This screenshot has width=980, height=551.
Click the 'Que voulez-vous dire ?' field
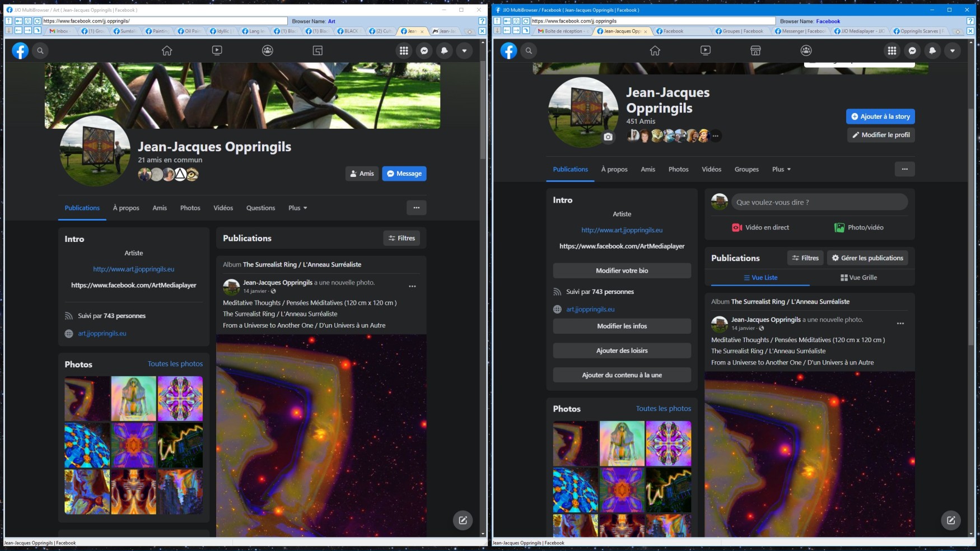[819, 202]
